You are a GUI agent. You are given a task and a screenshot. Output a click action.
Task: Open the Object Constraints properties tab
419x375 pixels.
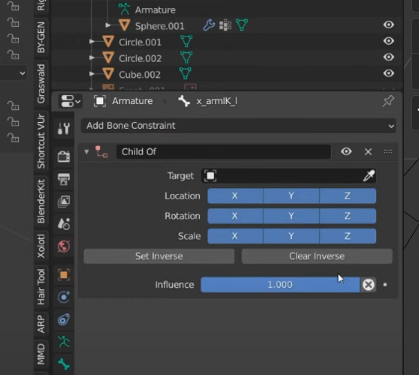click(63, 320)
